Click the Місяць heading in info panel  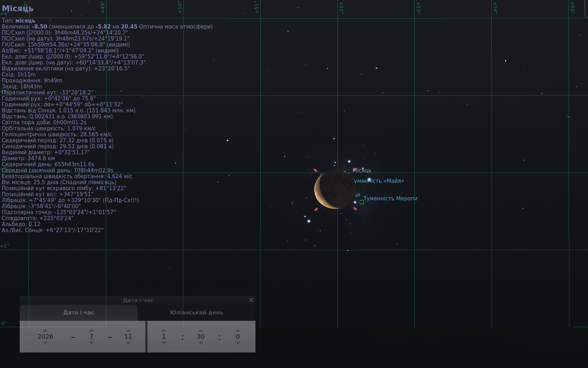click(18, 8)
